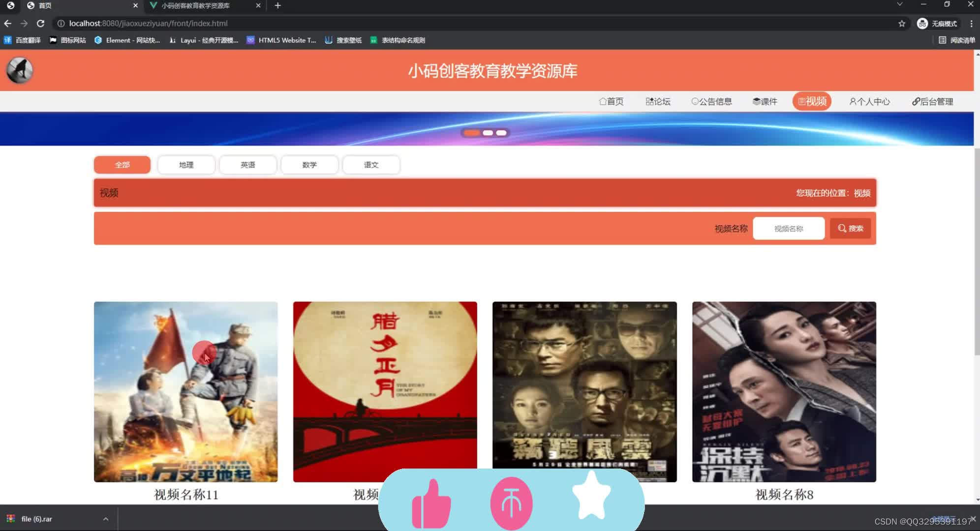Close the 小码创客教育教学资源库 browser tab

pyautogui.click(x=258, y=5)
